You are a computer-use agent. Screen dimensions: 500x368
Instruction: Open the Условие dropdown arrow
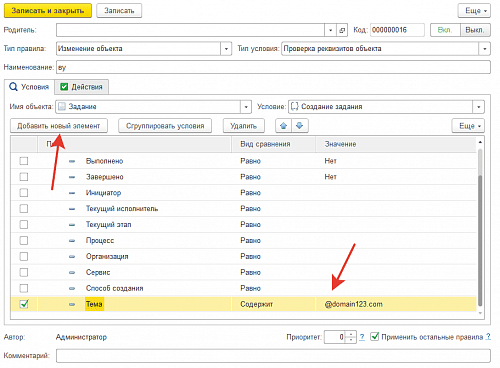click(x=478, y=107)
